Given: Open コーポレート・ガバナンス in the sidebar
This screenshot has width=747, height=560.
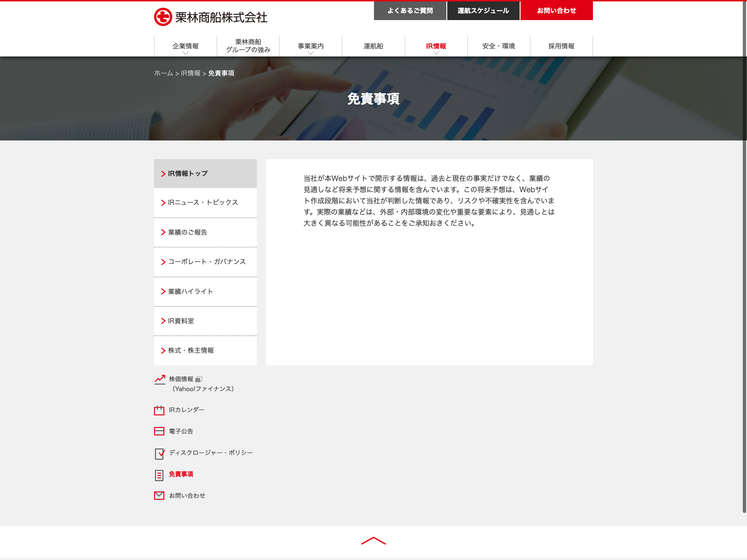Looking at the screenshot, I should point(205,262).
